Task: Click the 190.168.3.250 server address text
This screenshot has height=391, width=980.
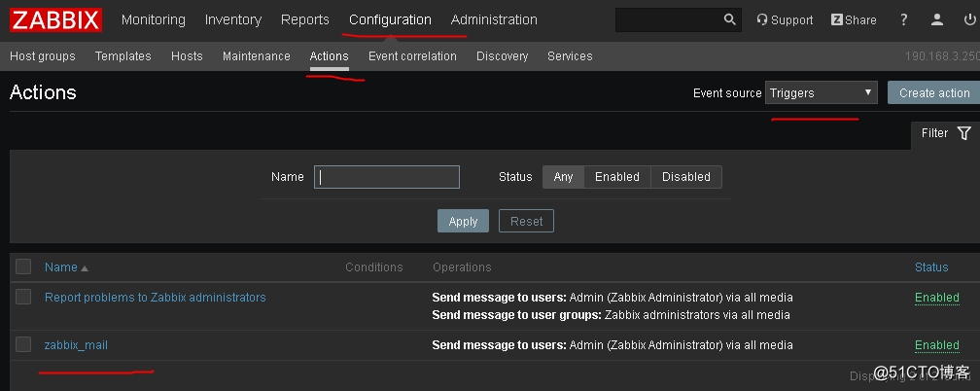Action: [942, 56]
